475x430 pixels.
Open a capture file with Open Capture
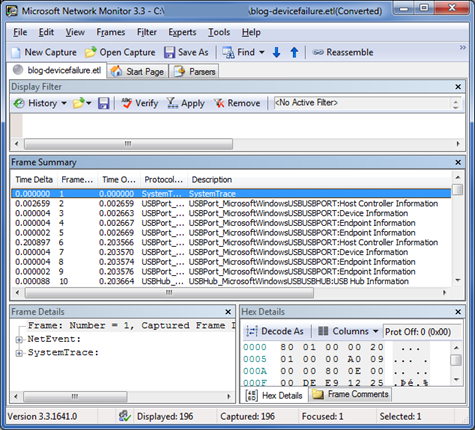[120, 52]
